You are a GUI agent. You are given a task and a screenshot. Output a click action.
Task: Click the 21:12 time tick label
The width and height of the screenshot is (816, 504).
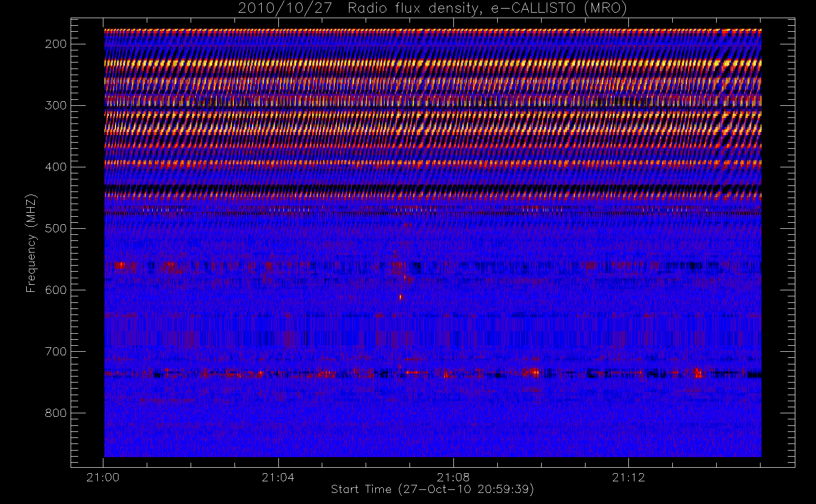(x=628, y=477)
